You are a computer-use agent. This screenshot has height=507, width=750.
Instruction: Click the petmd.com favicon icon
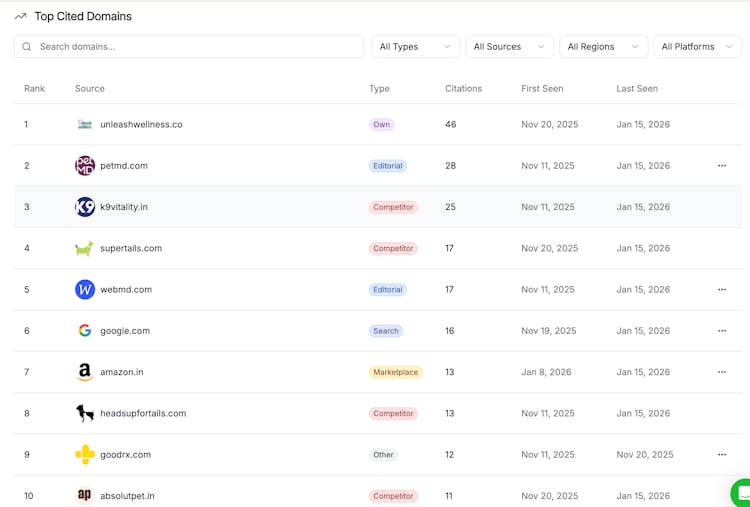click(x=85, y=166)
